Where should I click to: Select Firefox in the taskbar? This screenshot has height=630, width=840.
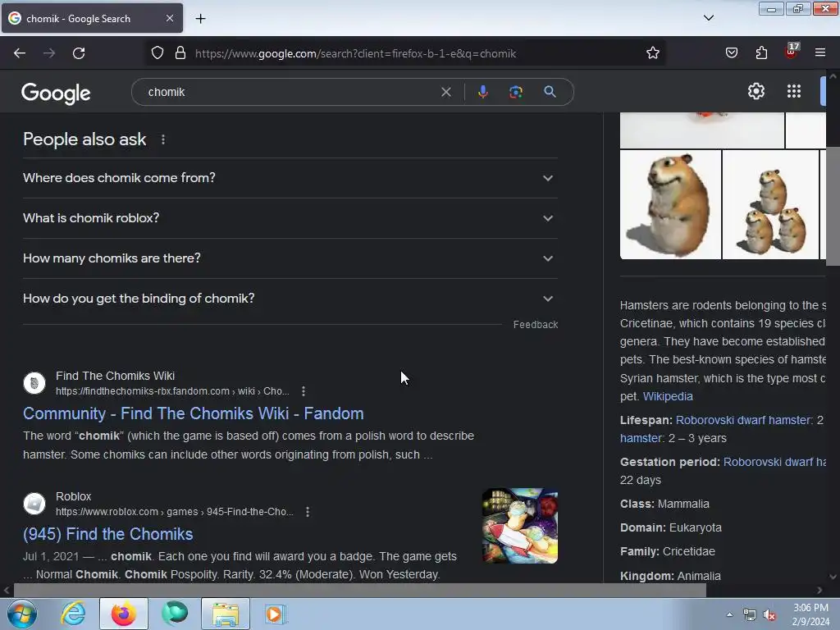(x=123, y=614)
